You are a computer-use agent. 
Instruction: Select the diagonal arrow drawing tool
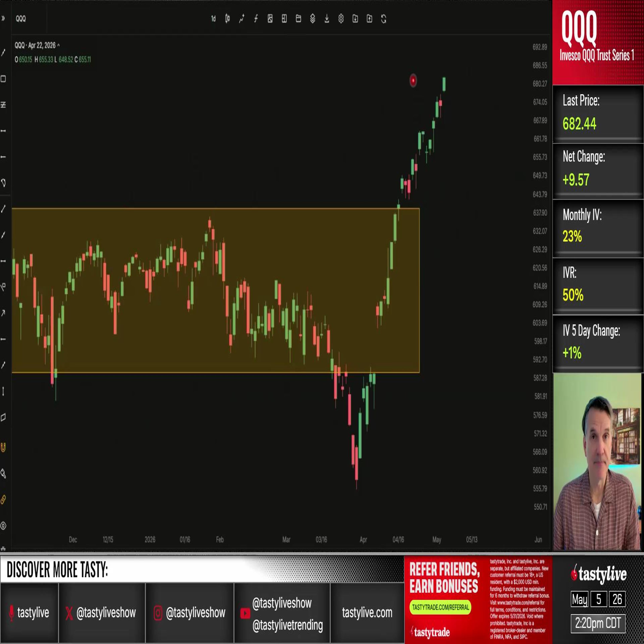[x=3, y=313]
